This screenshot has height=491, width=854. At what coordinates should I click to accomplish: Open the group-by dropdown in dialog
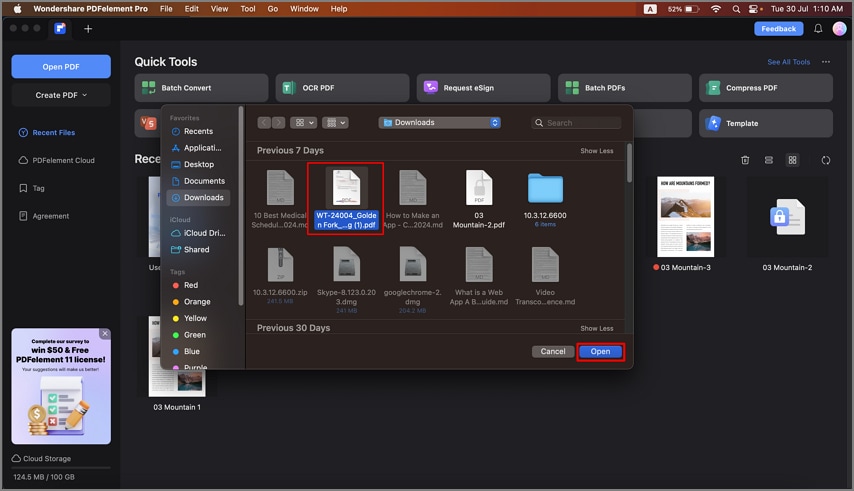coord(335,123)
